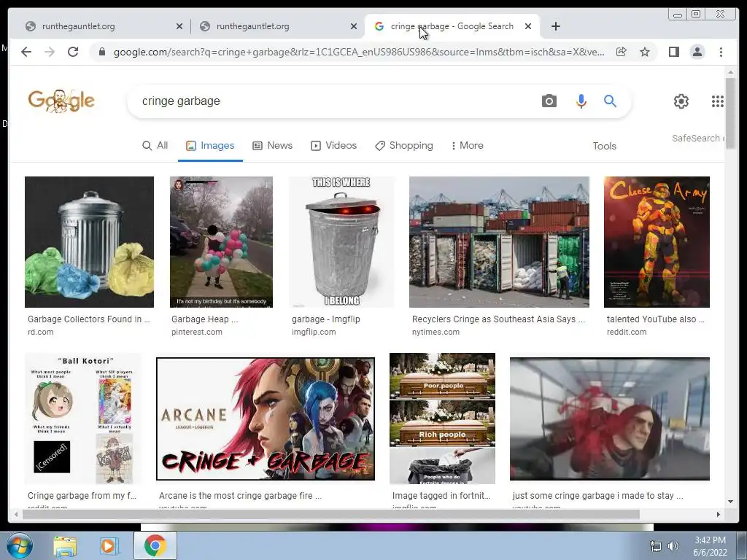Image resolution: width=747 pixels, height=560 pixels.
Task: Open the Chrome profile avatar
Action: 697,52
